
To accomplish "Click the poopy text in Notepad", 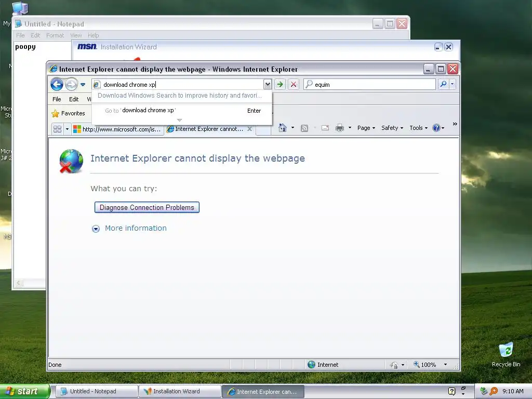I will [25, 47].
